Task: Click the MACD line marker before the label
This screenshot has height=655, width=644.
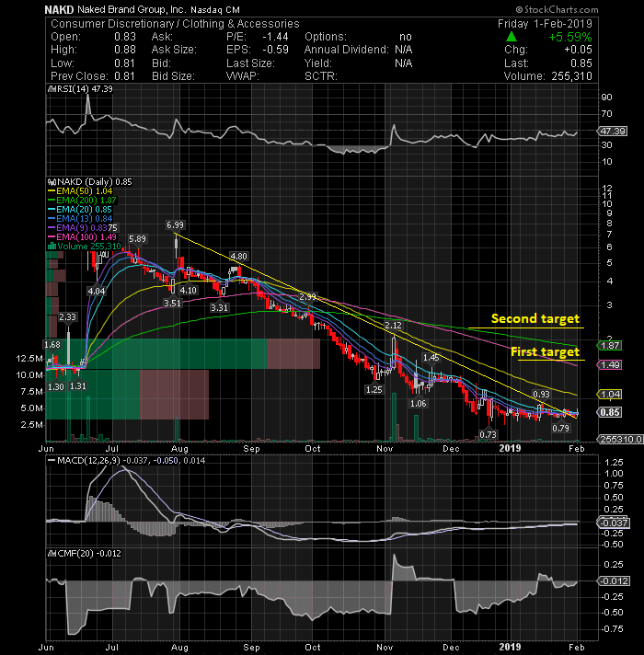Action: 52,460
